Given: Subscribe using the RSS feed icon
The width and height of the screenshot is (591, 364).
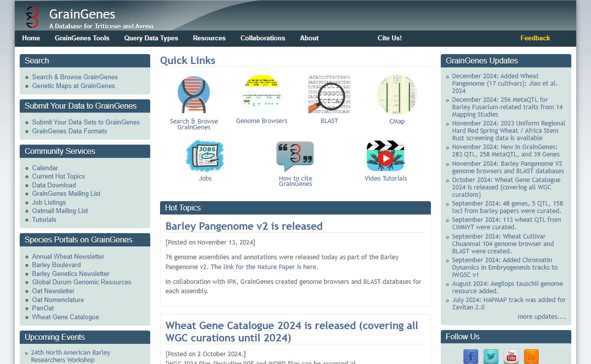Looking at the screenshot, I should [x=531, y=356].
